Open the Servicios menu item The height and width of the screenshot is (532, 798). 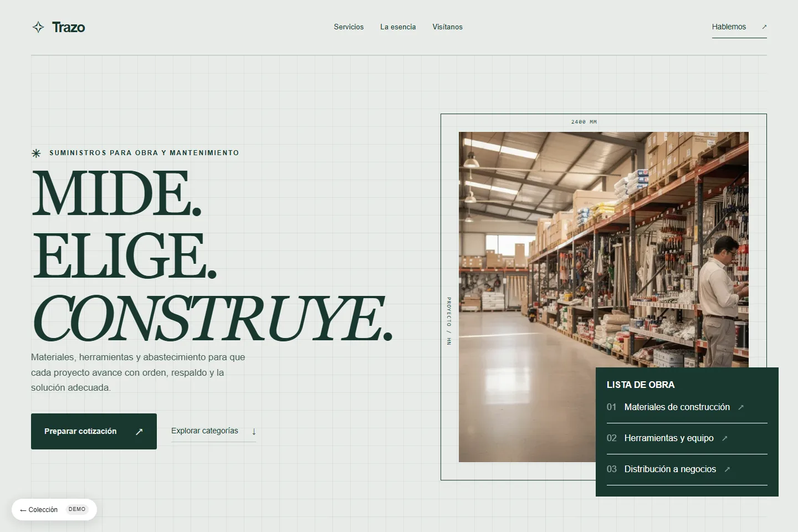349,27
